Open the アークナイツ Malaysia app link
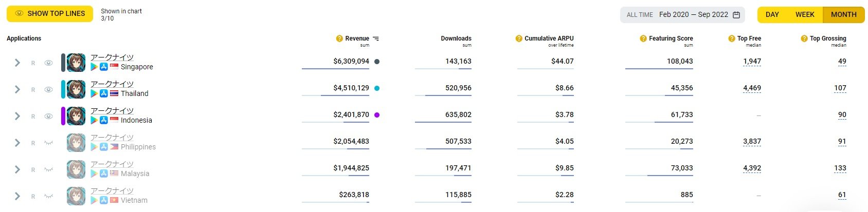 112,164
